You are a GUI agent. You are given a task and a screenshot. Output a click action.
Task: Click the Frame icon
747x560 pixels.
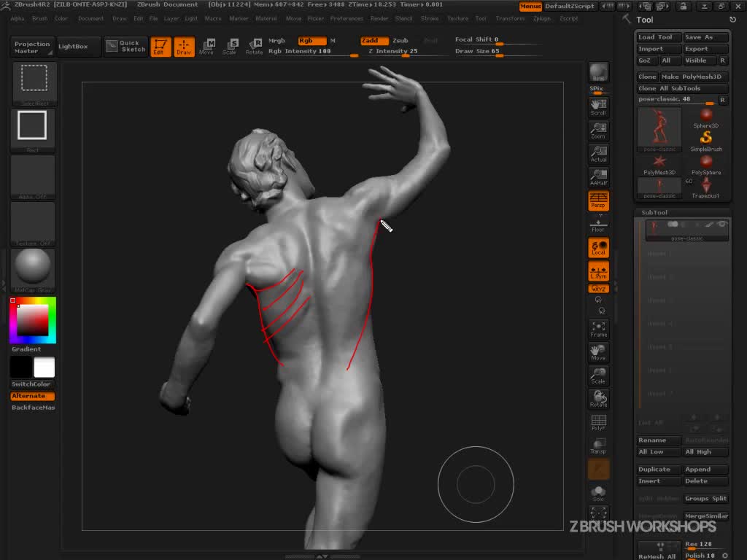click(598, 329)
